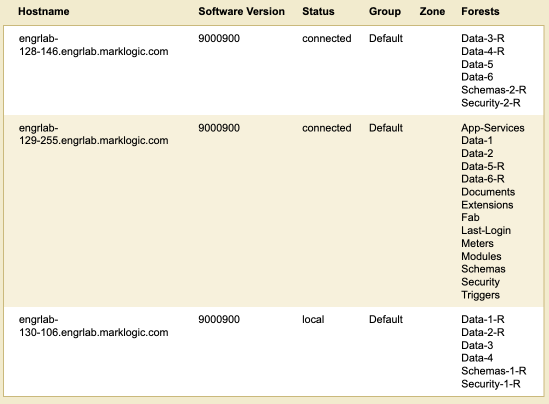Open host engrlab-129-255.engrlab.marklogic.com
The width and height of the screenshot is (549, 404).
pyautogui.click(x=93, y=134)
